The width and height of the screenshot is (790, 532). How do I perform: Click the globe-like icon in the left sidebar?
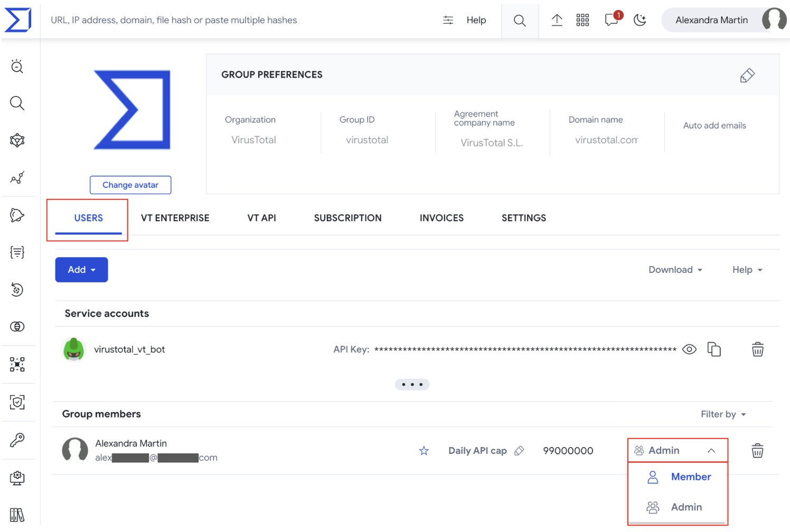[17, 327]
